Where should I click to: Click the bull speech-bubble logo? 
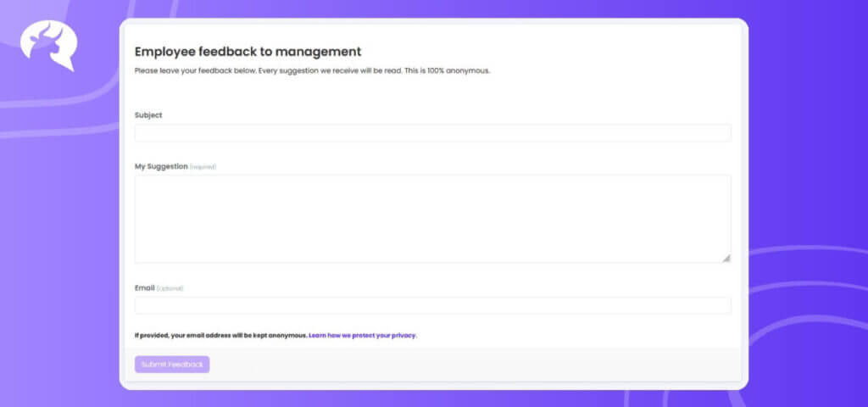(x=48, y=46)
